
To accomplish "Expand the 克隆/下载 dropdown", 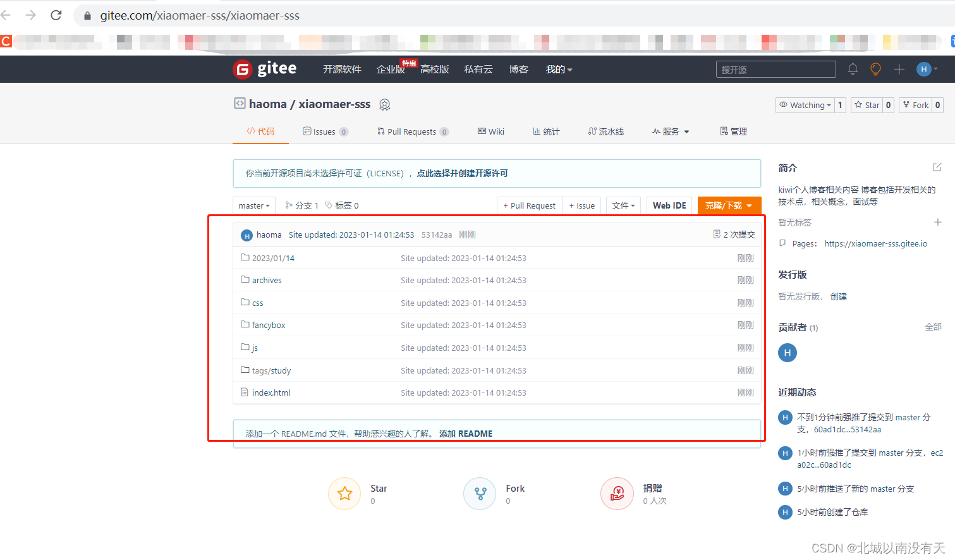I will pos(729,205).
